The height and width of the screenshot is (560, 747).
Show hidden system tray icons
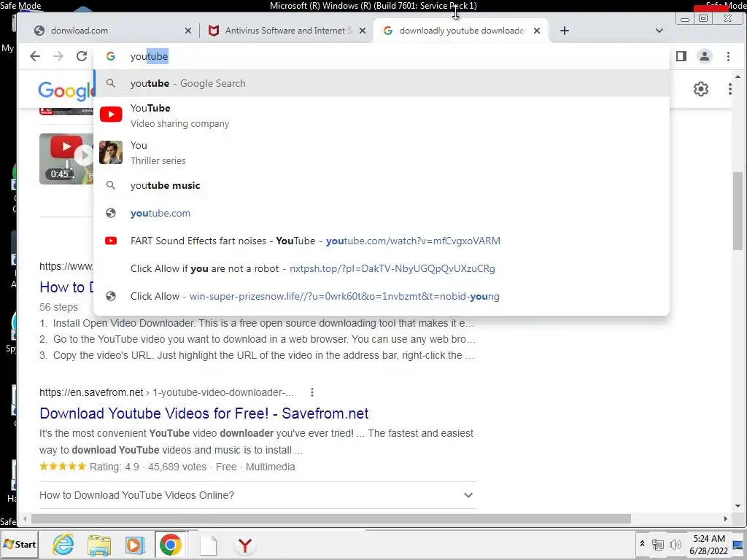click(642, 544)
